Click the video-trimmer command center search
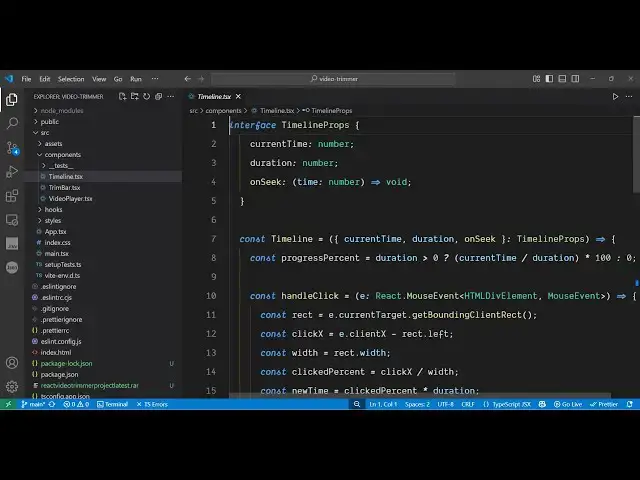Image resolution: width=640 pixels, height=480 pixels. tap(333, 79)
